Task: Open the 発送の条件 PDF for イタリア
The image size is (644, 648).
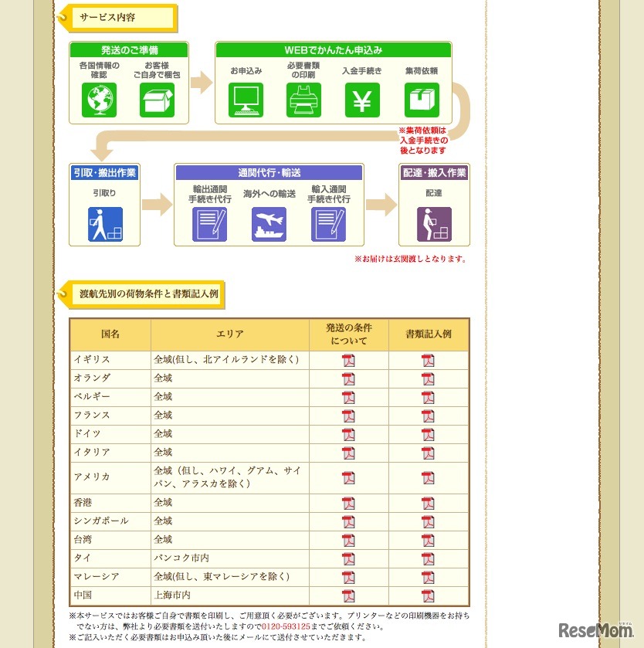Action: [x=349, y=453]
